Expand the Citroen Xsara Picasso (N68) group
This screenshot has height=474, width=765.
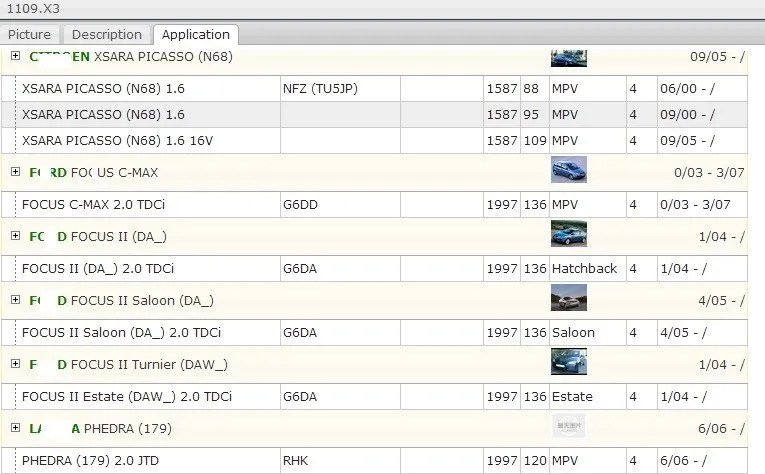16,56
